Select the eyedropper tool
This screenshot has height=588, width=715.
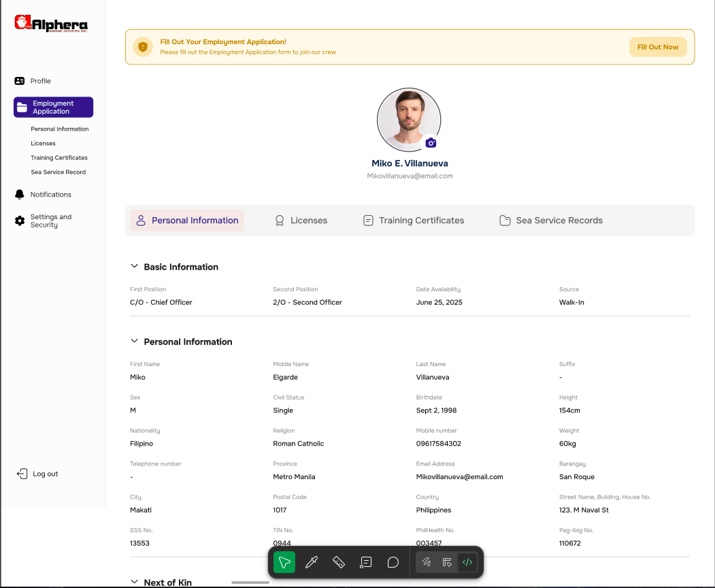click(x=312, y=562)
